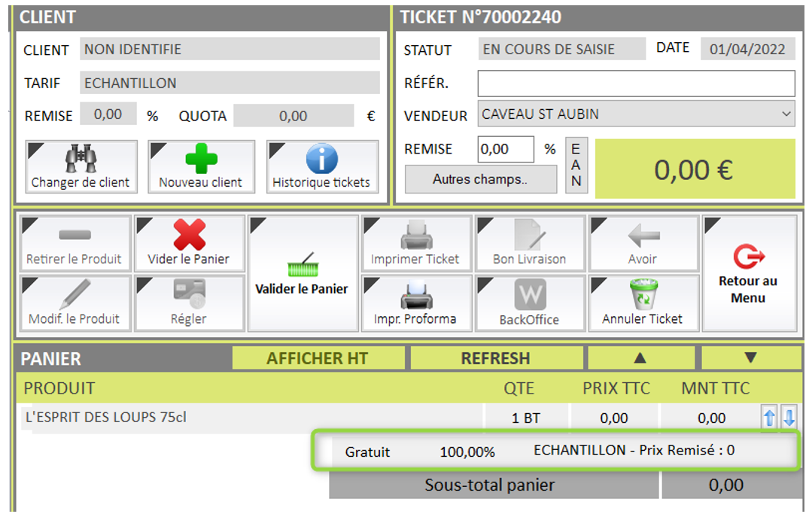This screenshot has width=812, height=523.
Task: Toggle the EAN barcode mode button
Action: click(576, 166)
